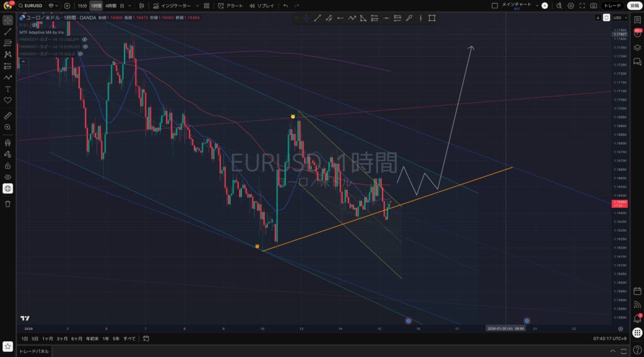This screenshot has height=357, width=644.
Task: Select the 1時間 timeframe
Action: click(x=96, y=6)
